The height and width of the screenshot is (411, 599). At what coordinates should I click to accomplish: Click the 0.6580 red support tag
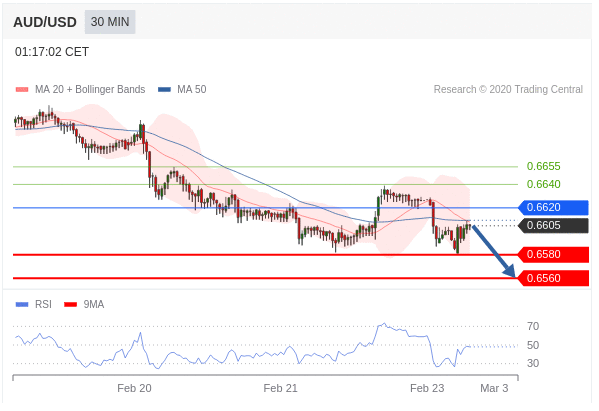(553, 254)
